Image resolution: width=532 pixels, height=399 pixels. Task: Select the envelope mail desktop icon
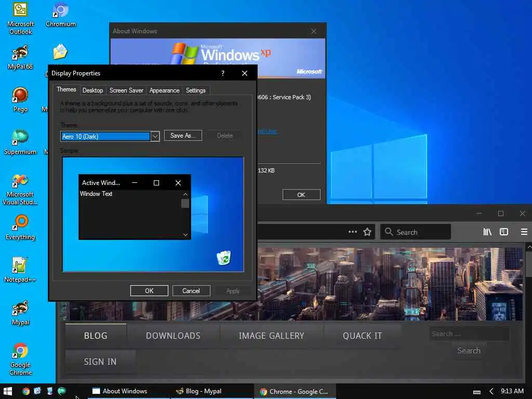60,52
